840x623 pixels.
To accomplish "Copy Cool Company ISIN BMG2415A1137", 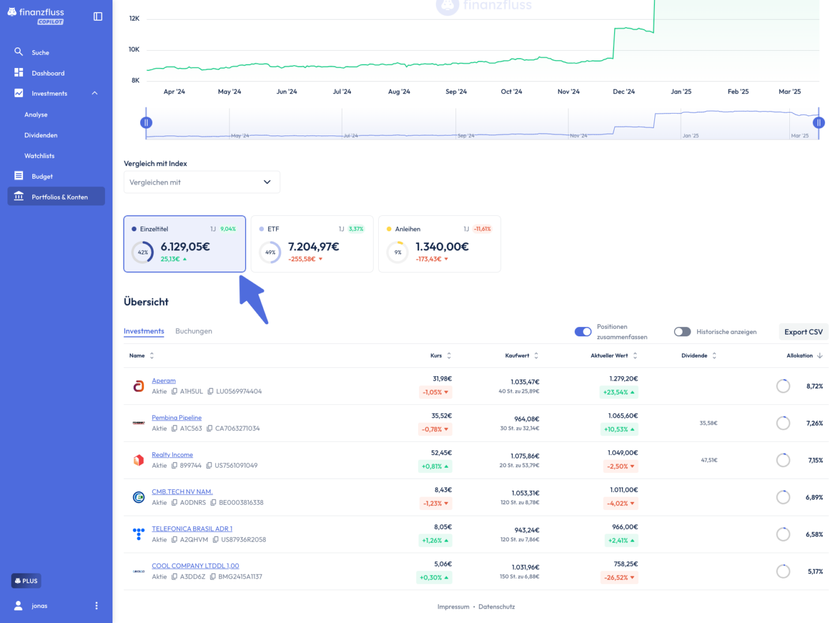I will (213, 577).
